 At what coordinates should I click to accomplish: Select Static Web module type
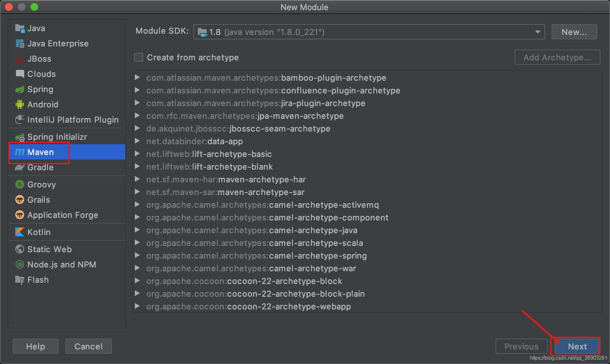(x=67, y=249)
